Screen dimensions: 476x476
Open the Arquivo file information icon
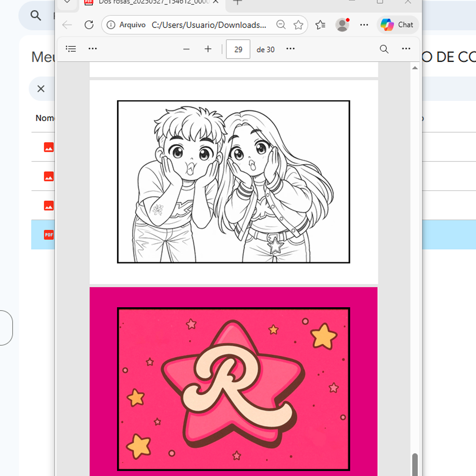click(111, 25)
